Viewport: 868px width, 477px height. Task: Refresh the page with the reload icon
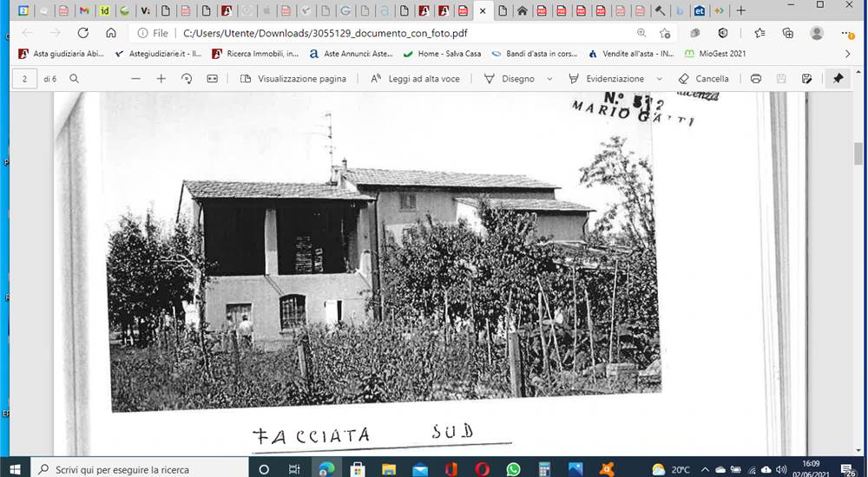(x=83, y=33)
